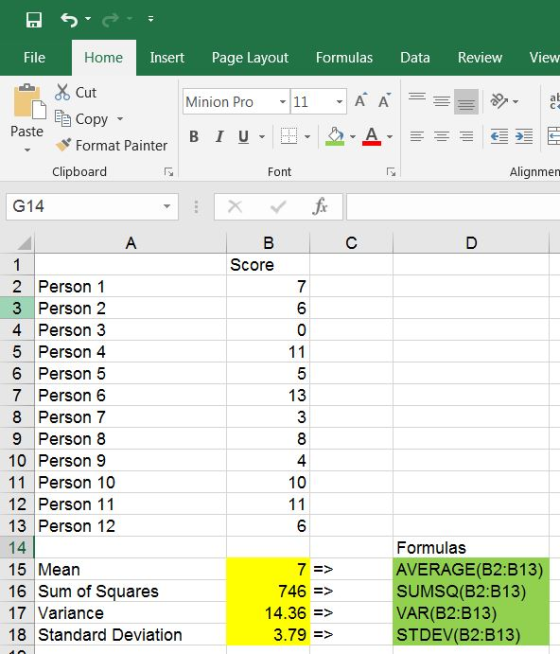The image size is (560, 654).
Task: Select row 14 header
Action: [x=17, y=548]
